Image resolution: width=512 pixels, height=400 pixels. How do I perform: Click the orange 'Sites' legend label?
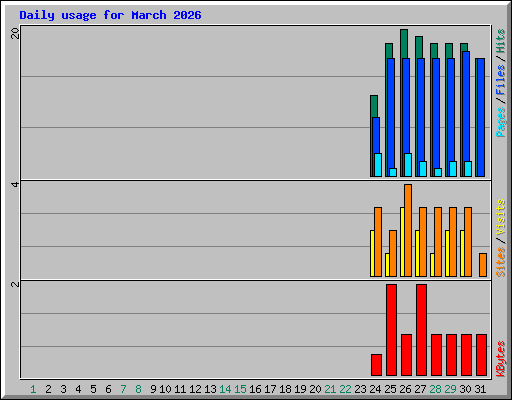[x=501, y=262]
